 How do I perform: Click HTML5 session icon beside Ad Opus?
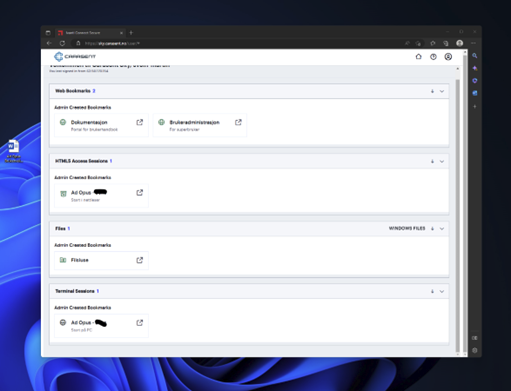click(63, 193)
